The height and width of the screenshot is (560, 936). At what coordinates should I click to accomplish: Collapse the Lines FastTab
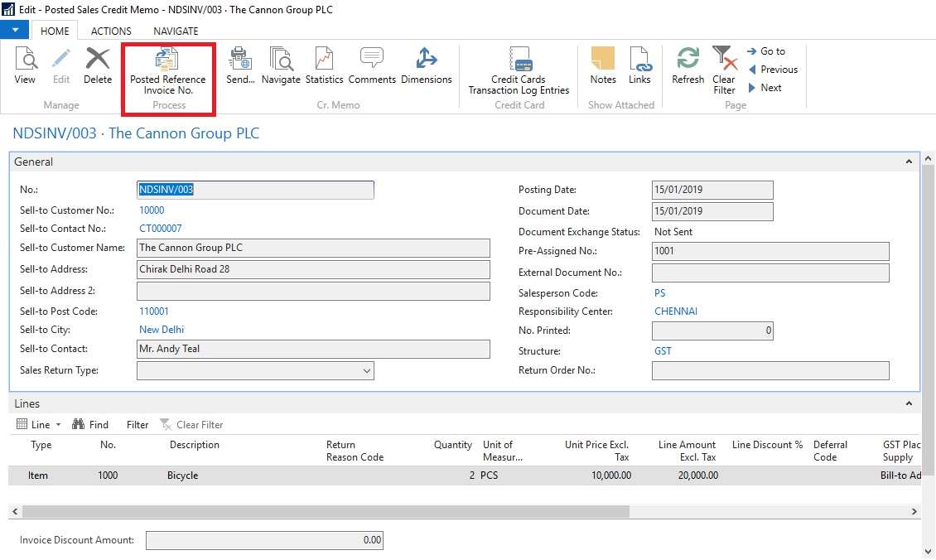[909, 403]
